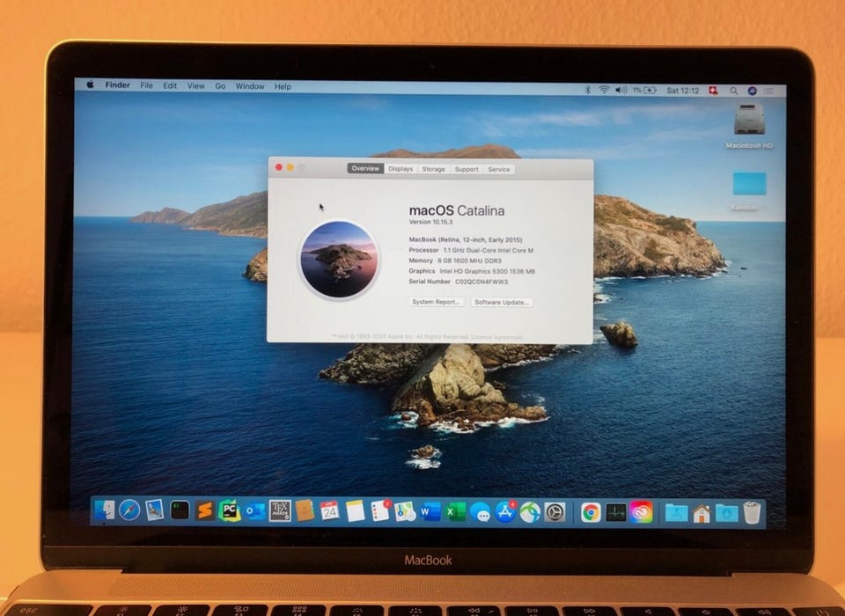The image size is (845, 616).
Task: Open the Applications folder stack in dock
Action: point(676,513)
